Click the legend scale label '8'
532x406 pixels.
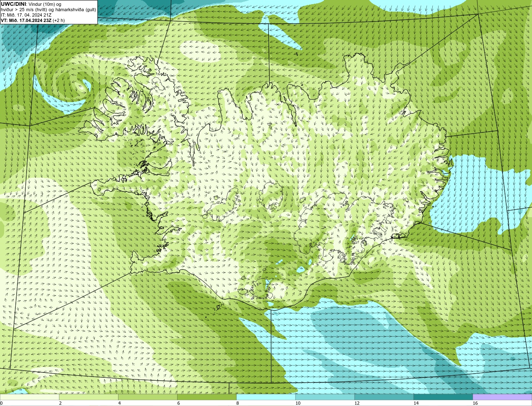(x=237, y=403)
